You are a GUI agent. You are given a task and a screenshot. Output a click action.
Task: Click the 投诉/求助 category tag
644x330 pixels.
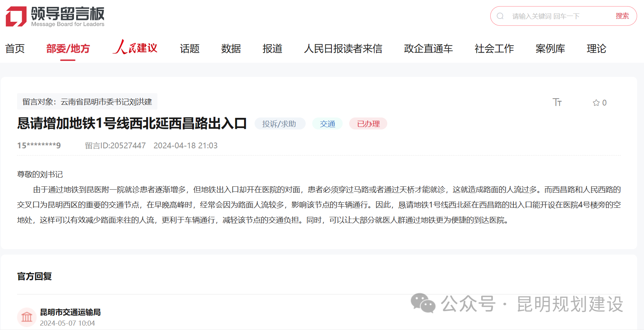(279, 124)
